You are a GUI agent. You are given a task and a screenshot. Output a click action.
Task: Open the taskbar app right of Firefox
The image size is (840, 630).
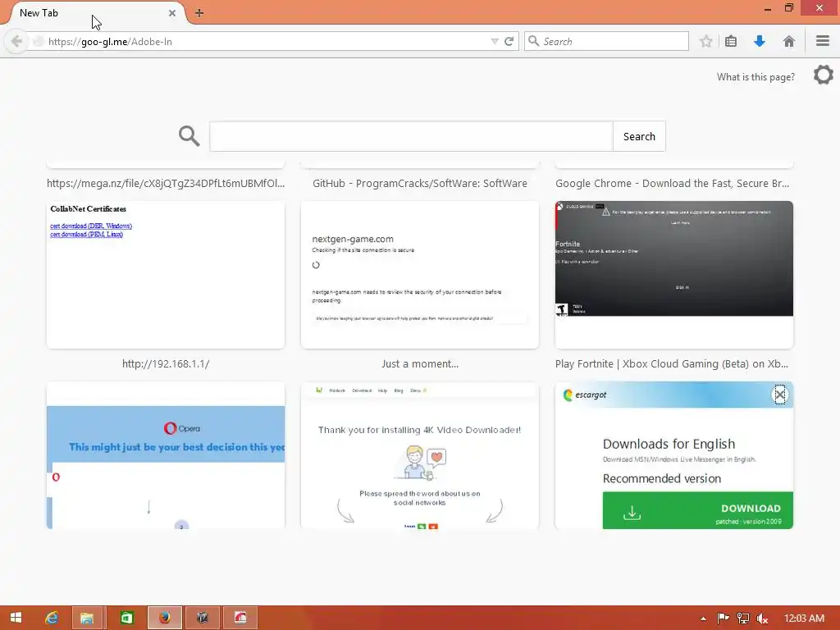pyautogui.click(x=202, y=618)
